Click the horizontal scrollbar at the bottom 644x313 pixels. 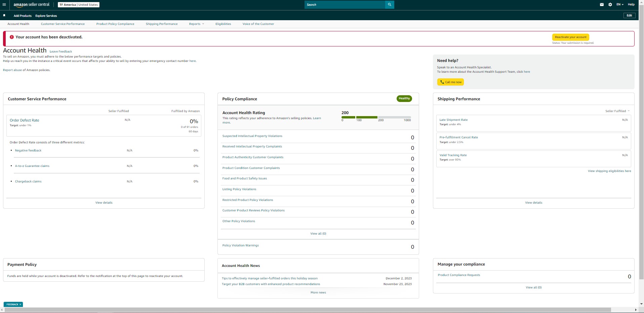(x=308, y=310)
